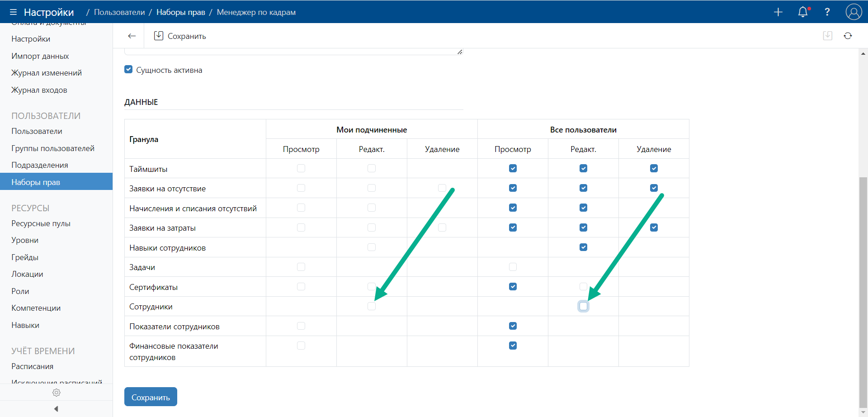Open Роли in sidebar
Viewport: 868px width, 417px height.
(20, 291)
